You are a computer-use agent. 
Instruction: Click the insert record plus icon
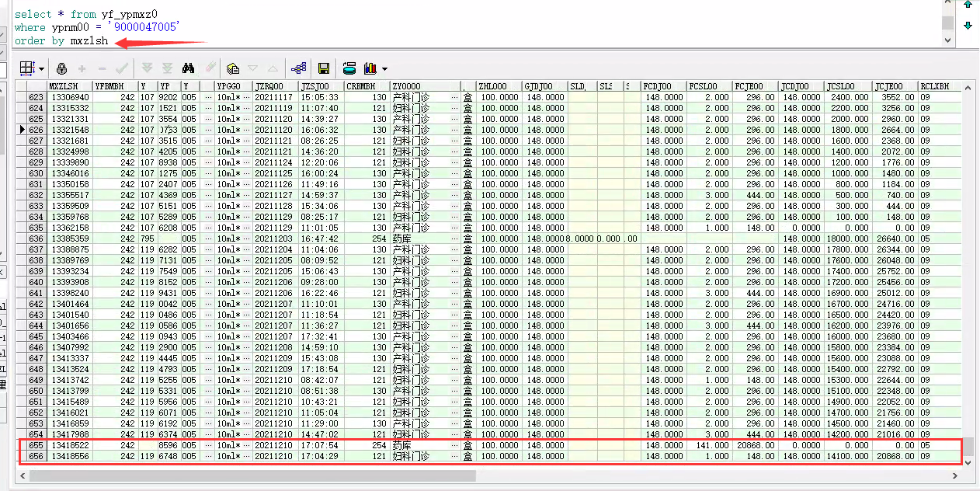82,68
